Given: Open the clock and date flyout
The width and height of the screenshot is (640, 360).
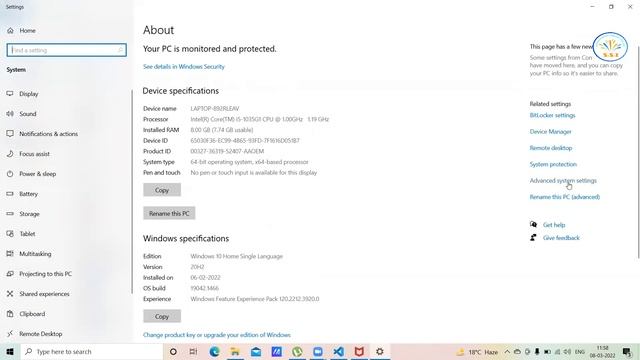Looking at the screenshot, I should pyautogui.click(x=602, y=352).
